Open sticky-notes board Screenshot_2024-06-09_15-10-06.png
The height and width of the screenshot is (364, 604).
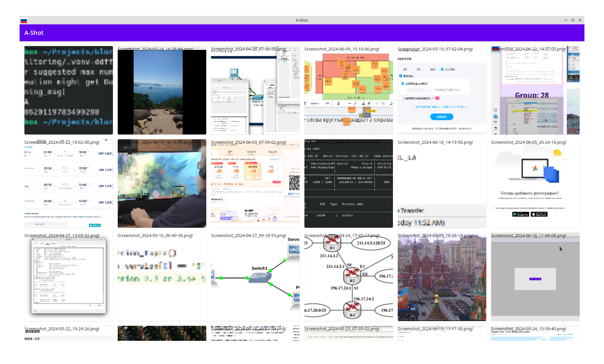[349, 90]
